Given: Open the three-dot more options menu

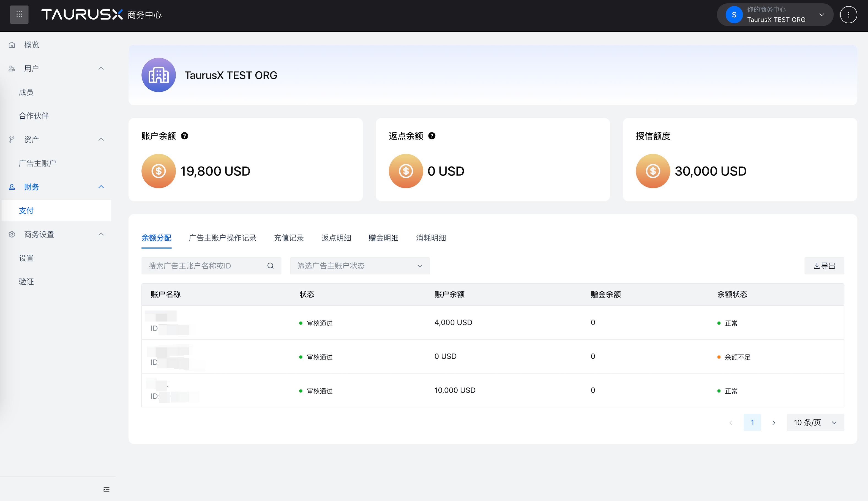Looking at the screenshot, I should coord(848,14).
